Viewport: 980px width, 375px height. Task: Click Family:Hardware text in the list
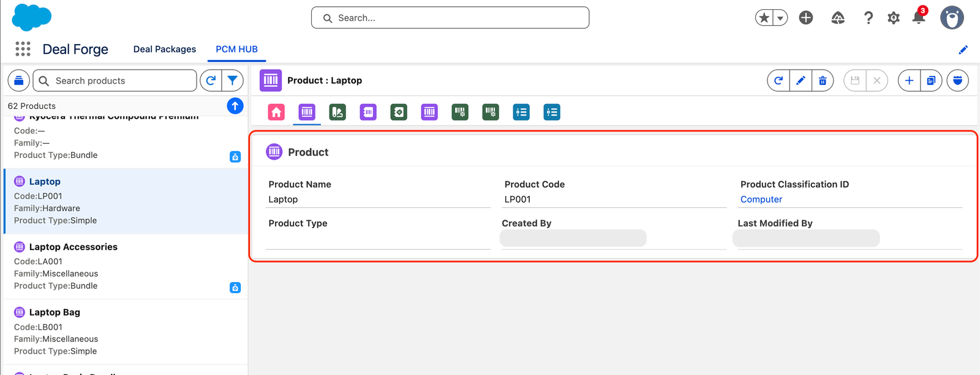(47, 209)
